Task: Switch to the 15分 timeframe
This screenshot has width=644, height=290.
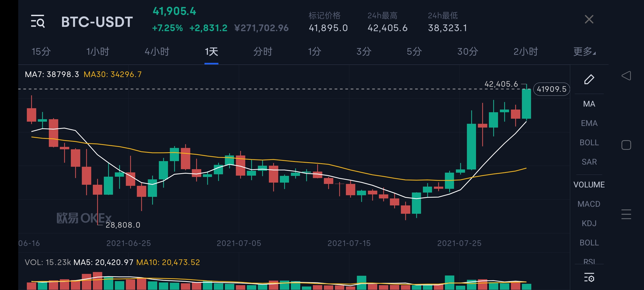Action: (x=41, y=51)
